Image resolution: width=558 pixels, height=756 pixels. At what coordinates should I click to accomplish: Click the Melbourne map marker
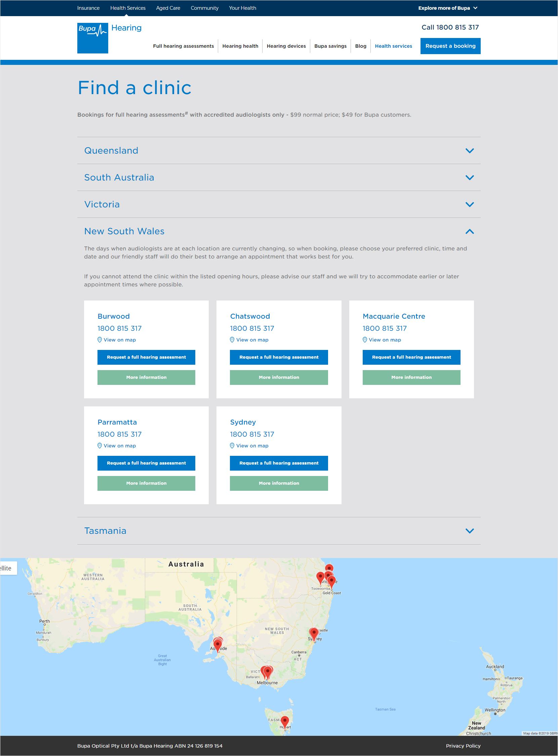tap(267, 673)
